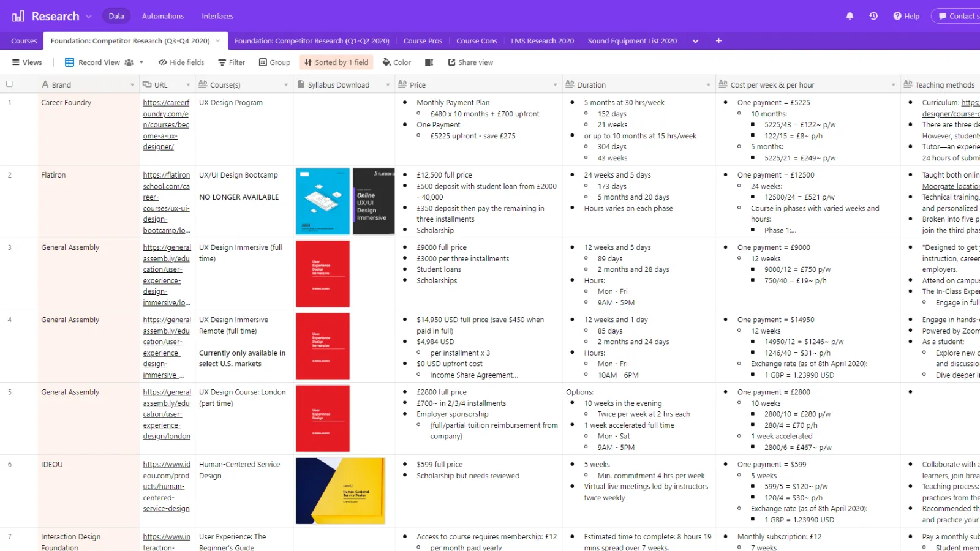Expand the Syllabus Download column dropdown
The image size is (980, 551).
pos(388,85)
